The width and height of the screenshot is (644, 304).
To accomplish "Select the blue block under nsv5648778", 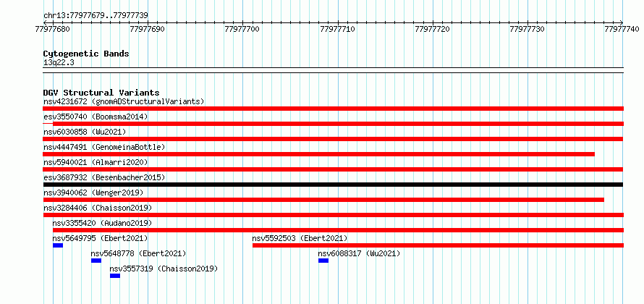I will [x=96, y=261].
